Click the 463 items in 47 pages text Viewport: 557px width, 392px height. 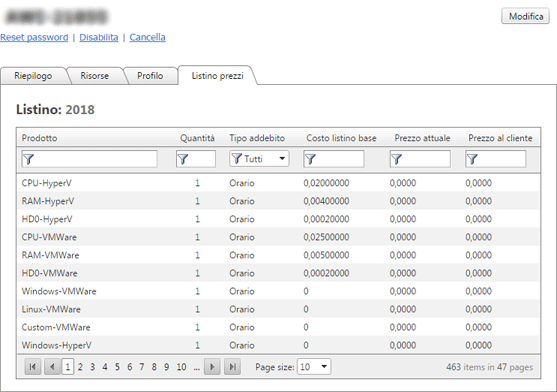coord(490,367)
